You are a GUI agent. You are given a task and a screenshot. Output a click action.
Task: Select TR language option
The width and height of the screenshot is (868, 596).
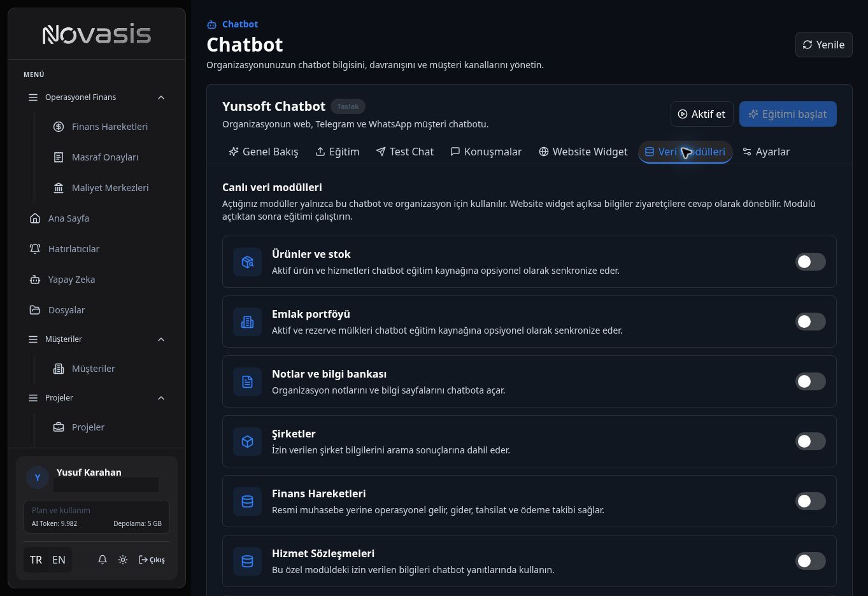coord(36,560)
